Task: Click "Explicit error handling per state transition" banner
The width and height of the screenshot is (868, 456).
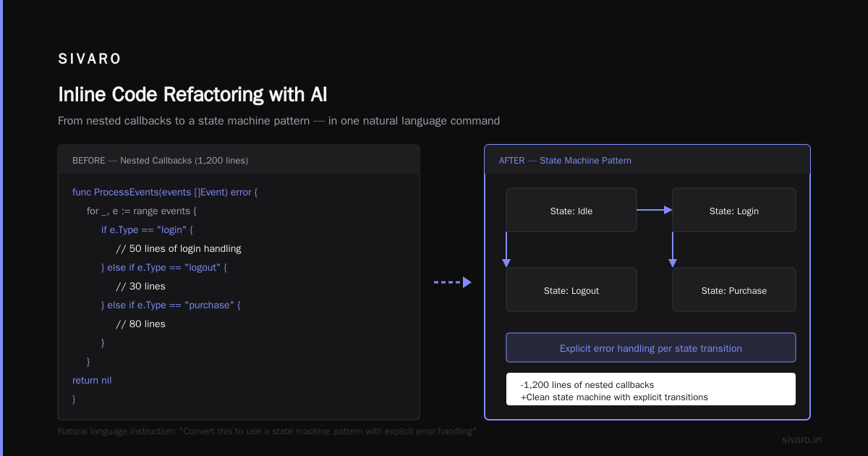Action: (x=651, y=347)
